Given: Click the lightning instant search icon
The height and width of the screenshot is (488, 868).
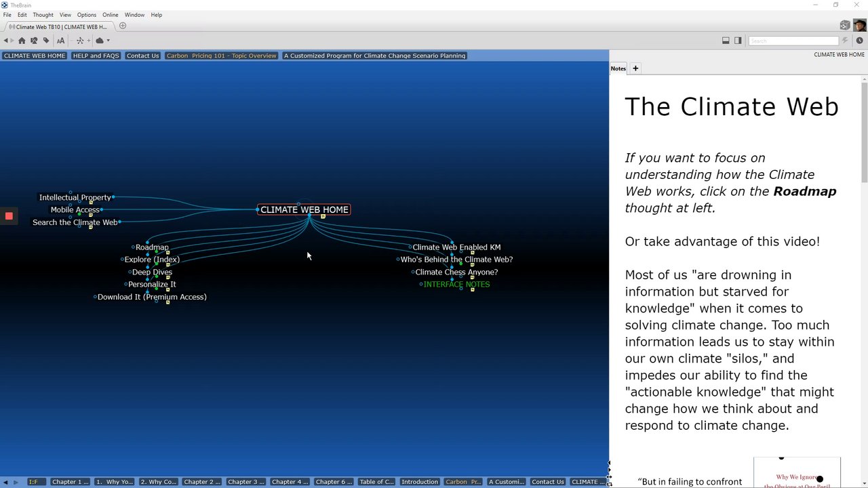Looking at the screenshot, I should (x=845, y=41).
